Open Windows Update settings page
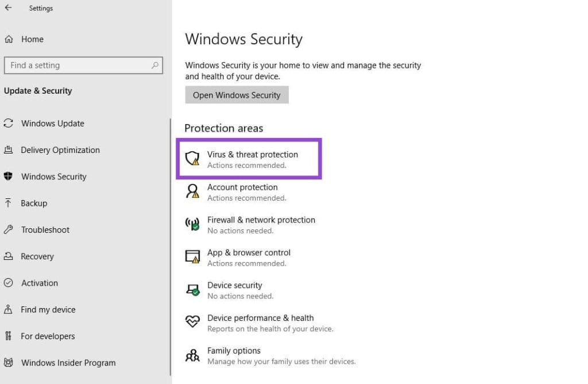Viewport: 588px width, 384px height. [52, 124]
